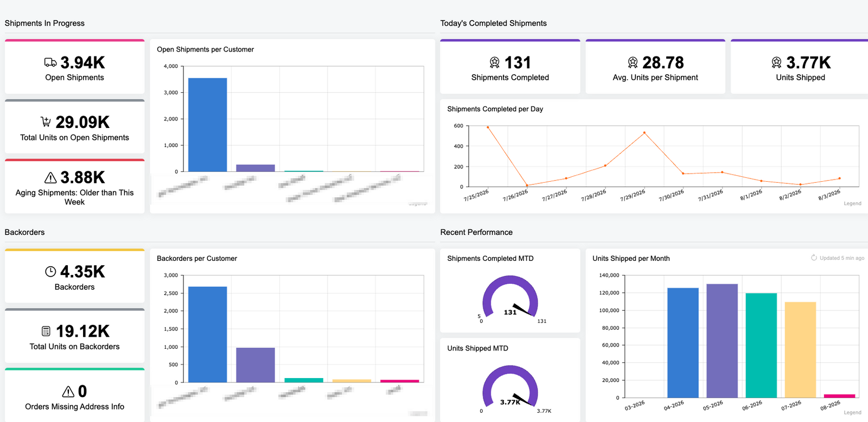The image size is (868, 422).
Task: Click the "Today's Completed Shipments" section heading
Action: (494, 23)
